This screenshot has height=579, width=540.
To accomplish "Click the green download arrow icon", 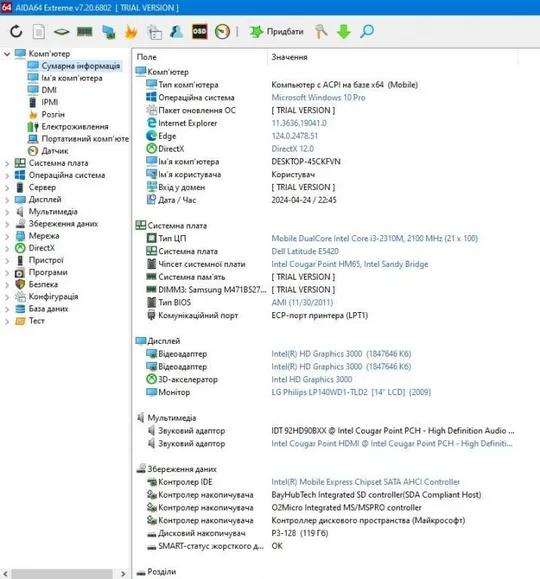I will point(344,32).
